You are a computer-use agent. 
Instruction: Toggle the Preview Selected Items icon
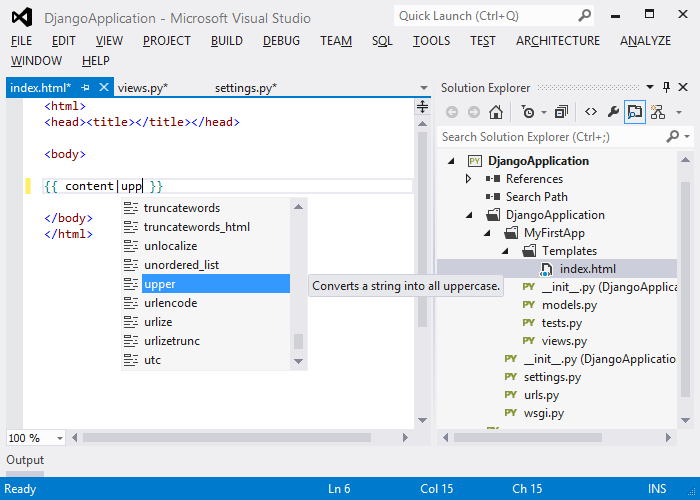pyautogui.click(x=634, y=112)
